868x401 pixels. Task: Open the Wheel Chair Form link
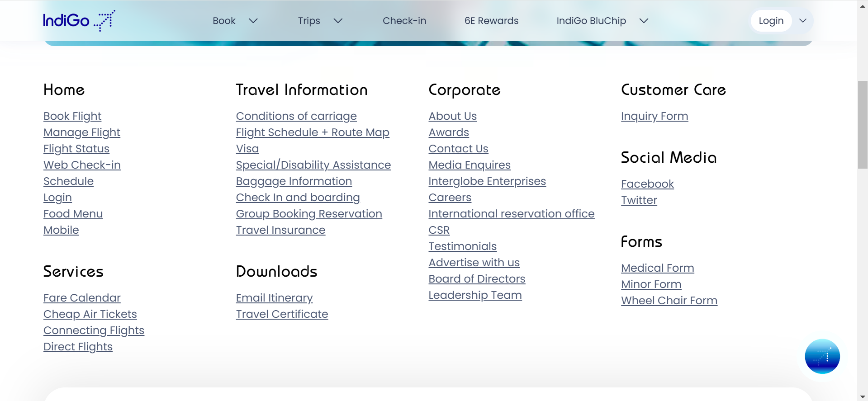(x=669, y=301)
